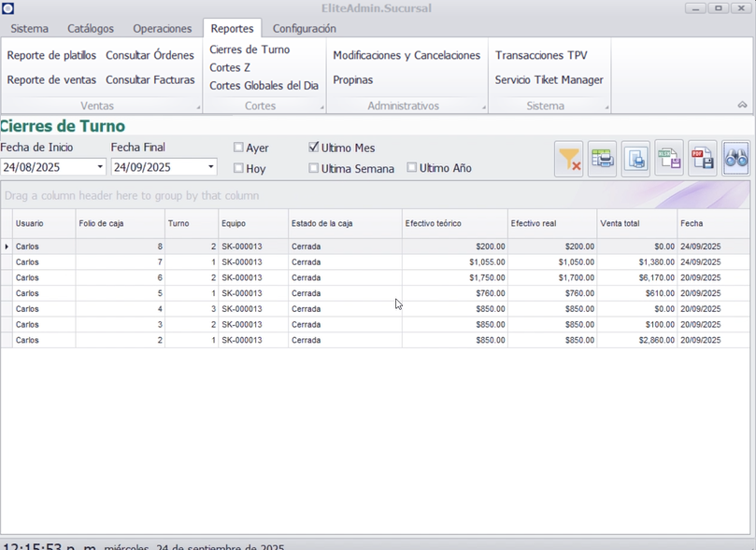Click the clear filter funnel icon
This screenshot has height=550, width=756.
click(x=568, y=160)
